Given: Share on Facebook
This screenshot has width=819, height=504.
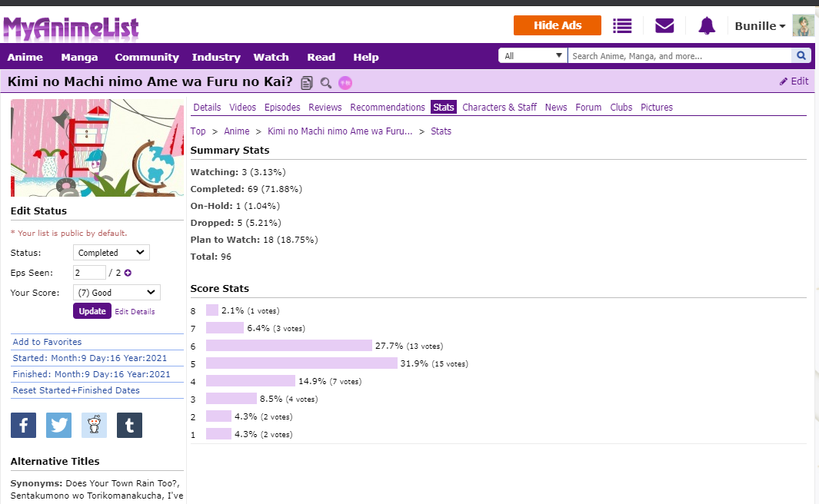Looking at the screenshot, I should pyautogui.click(x=23, y=425).
